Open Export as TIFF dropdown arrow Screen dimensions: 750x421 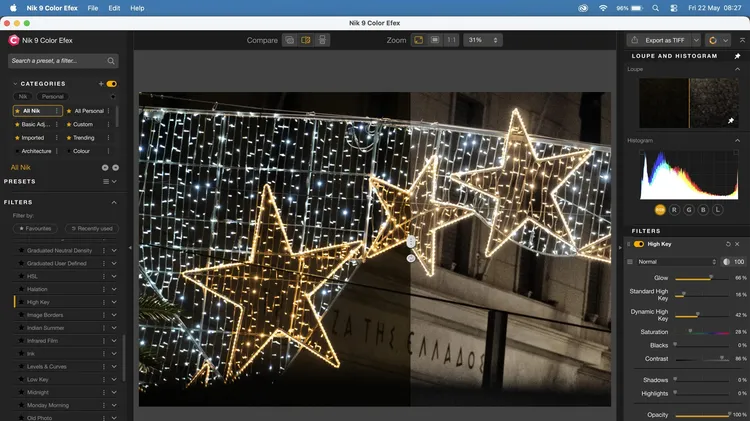click(x=696, y=40)
